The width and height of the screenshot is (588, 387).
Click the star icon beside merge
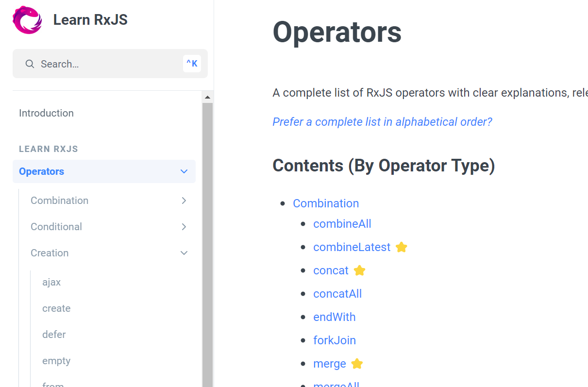click(357, 363)
